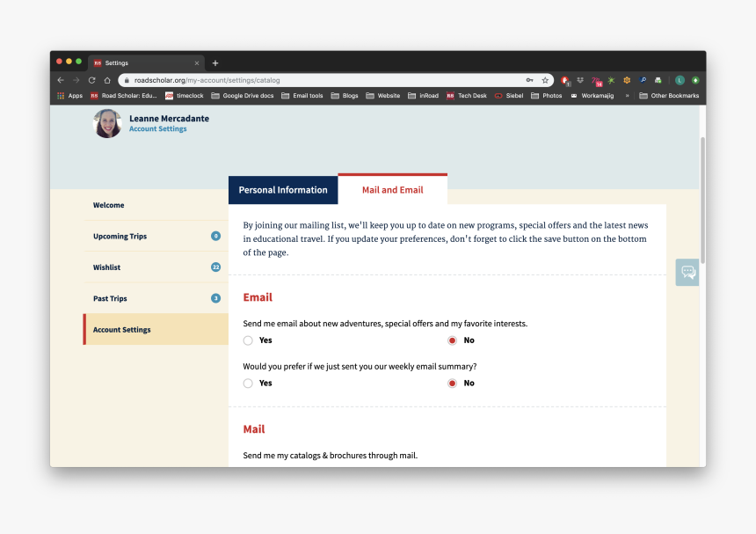756x534 pixels.
Task: Click the Mail section heading
Action: pyautogui.click(x=253, y=428)
